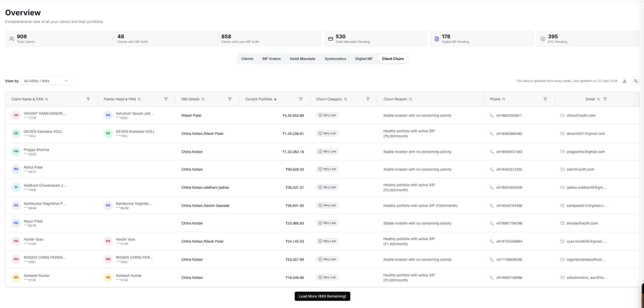The width and height of the screenshot is (644, 308).
Task: Click email pragyamks@gmail.com
Action: point(586,152)
